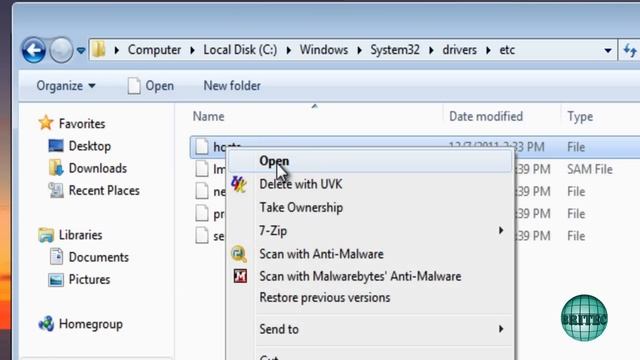640x360 pixels.
Task: Click the file icon of the 'pr' row
Action: point(201,213)
